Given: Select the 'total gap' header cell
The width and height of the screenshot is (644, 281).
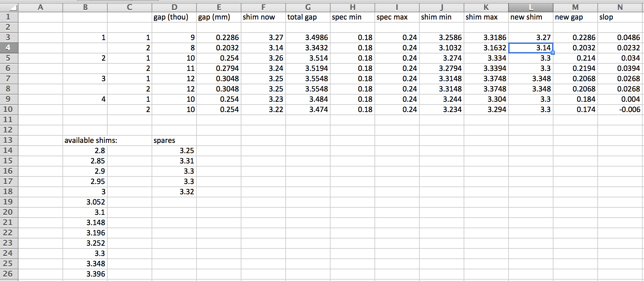Looking at the screenshot, I should [308, 17].
